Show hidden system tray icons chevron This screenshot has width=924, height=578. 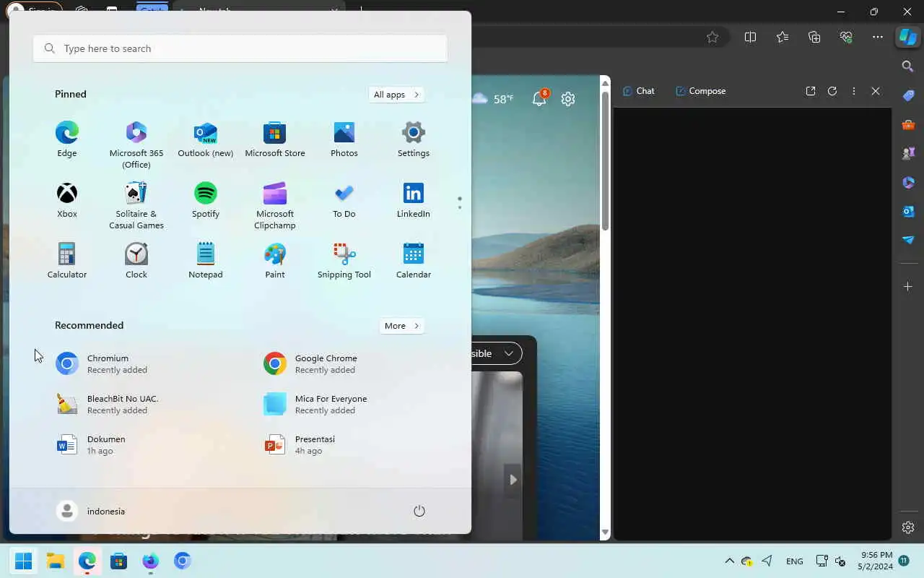(x=729, y=561)
